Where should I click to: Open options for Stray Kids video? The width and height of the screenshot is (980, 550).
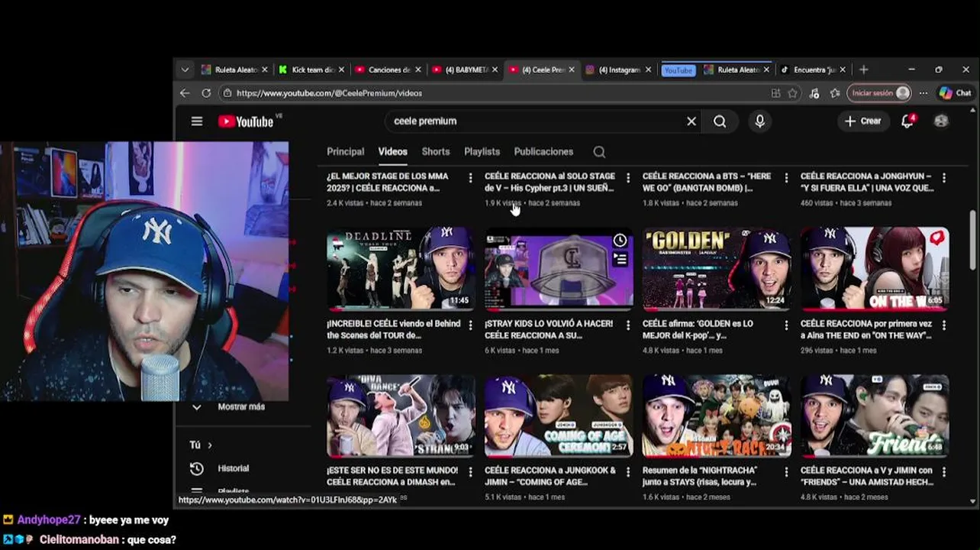[x=628, y=325]
